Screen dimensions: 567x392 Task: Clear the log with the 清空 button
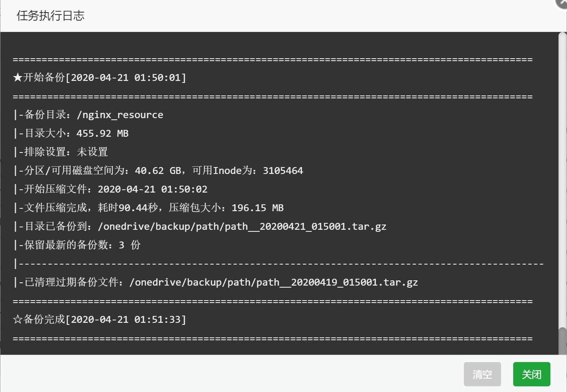482,374
